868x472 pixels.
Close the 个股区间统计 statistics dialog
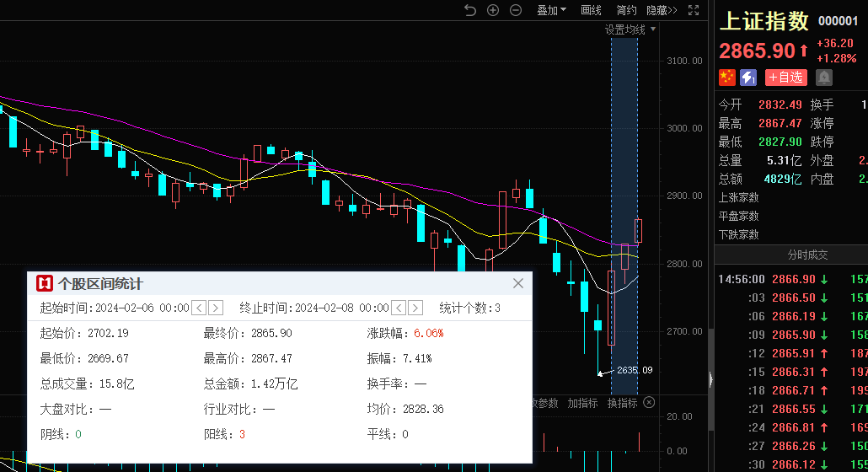[518, 283]
